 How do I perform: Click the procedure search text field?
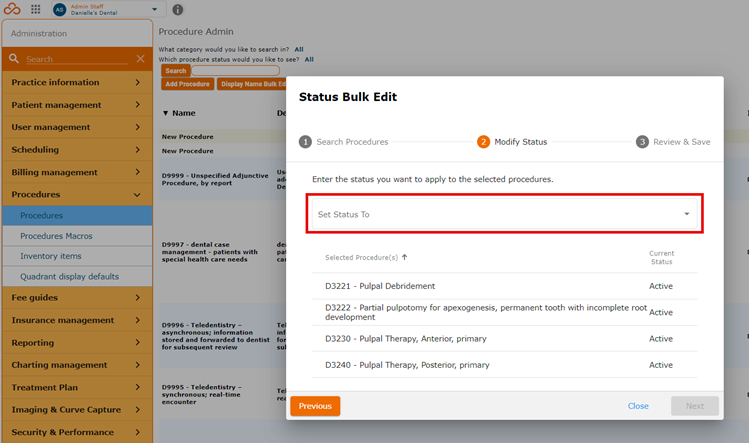(235, 71)
